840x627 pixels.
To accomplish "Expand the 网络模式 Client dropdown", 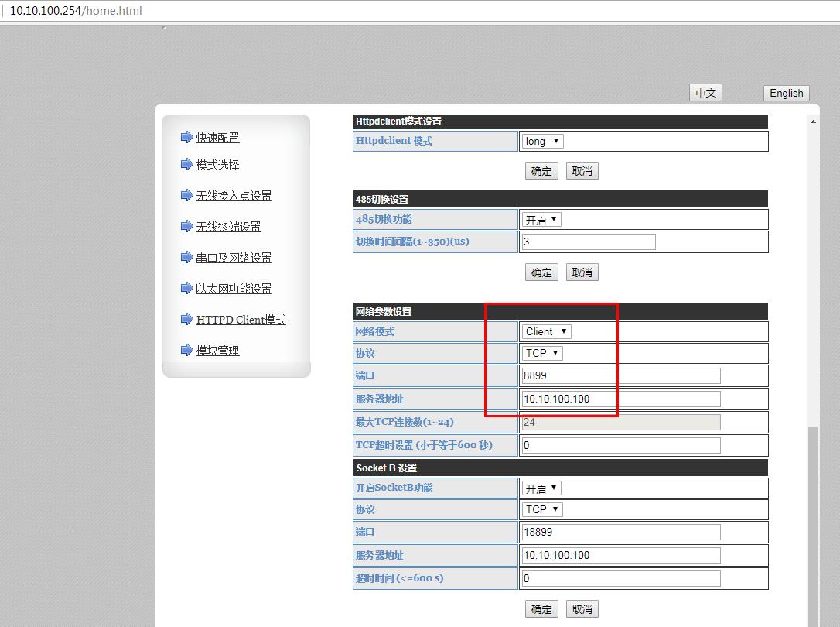I will 546,331.
